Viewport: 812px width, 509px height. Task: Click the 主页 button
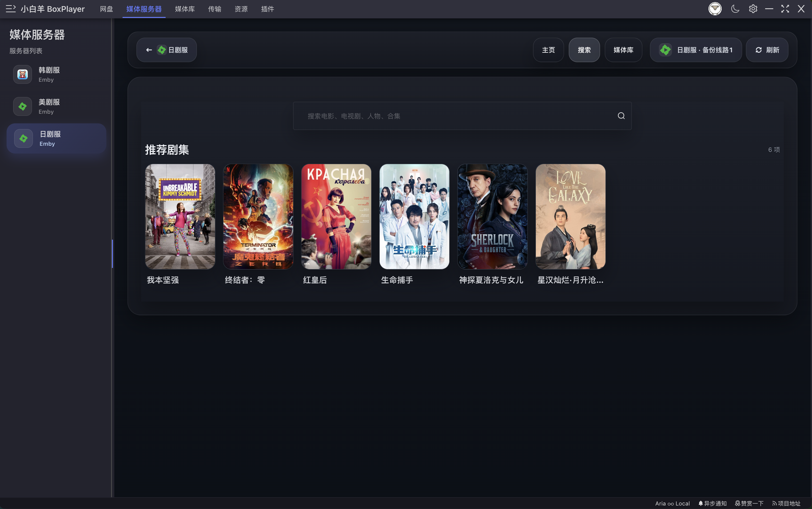coord(548,50)
